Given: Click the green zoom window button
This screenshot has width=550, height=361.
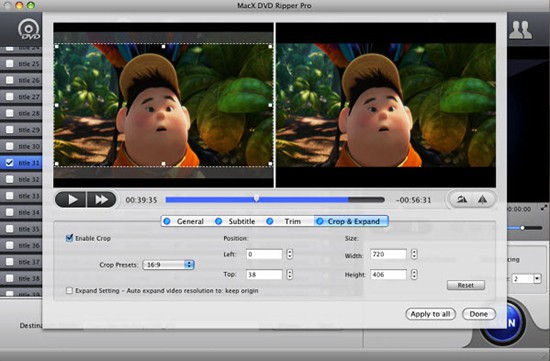Looking at the screenshot, I should pos(31,5).
